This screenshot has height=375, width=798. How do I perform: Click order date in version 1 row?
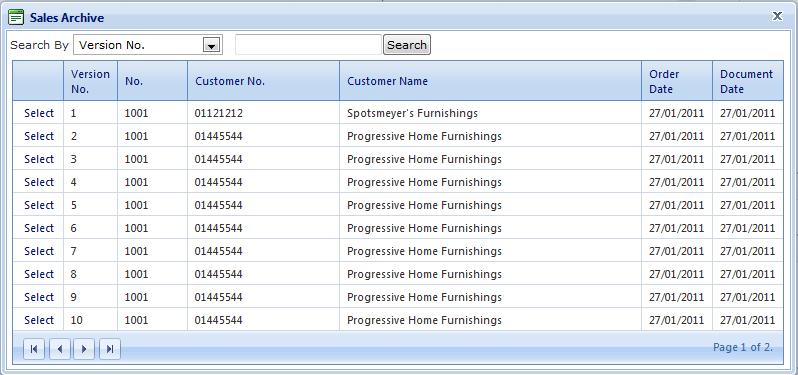pos(676,113)
